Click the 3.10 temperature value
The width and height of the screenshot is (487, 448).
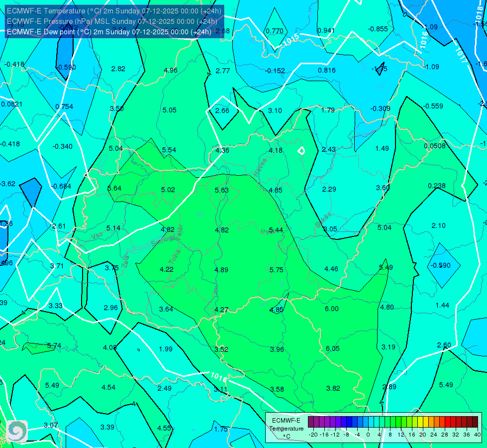click(x=275, y=111)
